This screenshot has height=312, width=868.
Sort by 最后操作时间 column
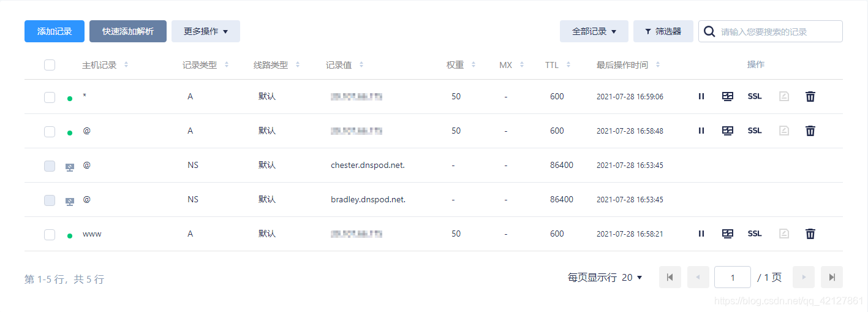tap(658, 64)
